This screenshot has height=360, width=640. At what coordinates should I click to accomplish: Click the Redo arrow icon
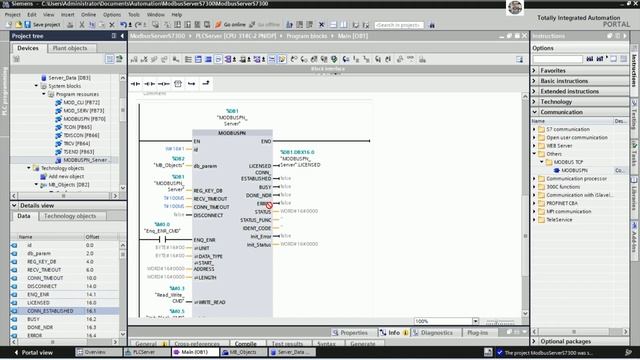click(138, 25)
